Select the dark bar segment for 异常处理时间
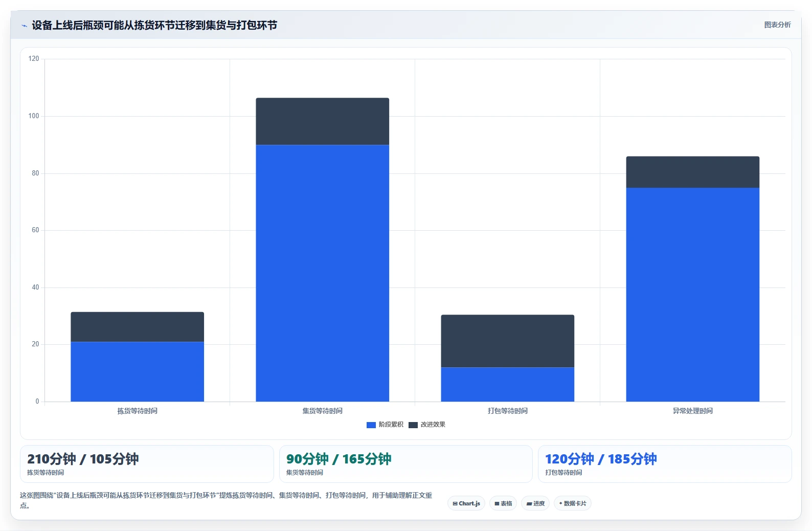812x531 pixels. coord(692,172)
